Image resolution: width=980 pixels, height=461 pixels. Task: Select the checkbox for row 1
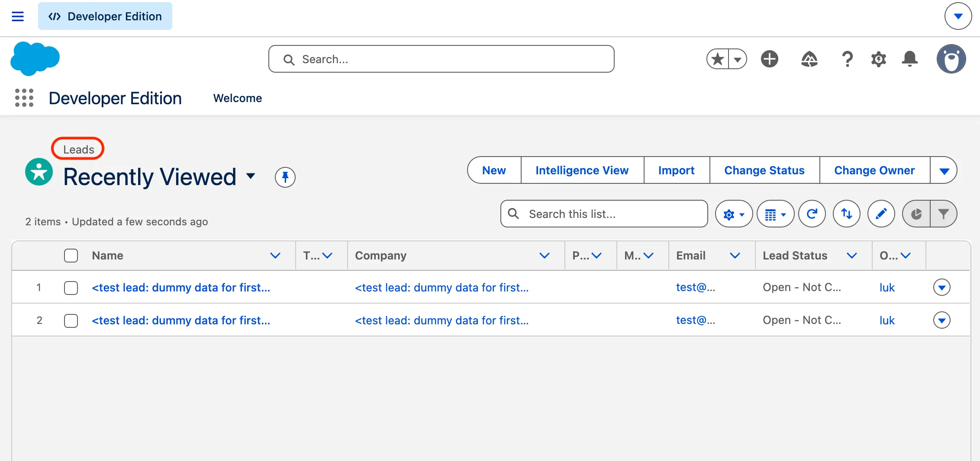[71, 288]
